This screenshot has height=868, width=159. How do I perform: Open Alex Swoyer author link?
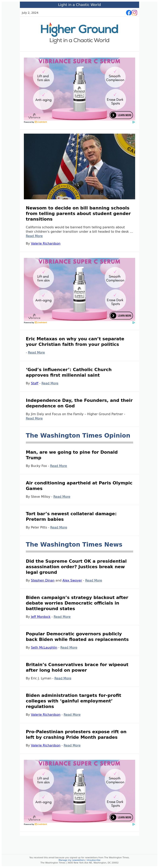click(x=72, y=580)
